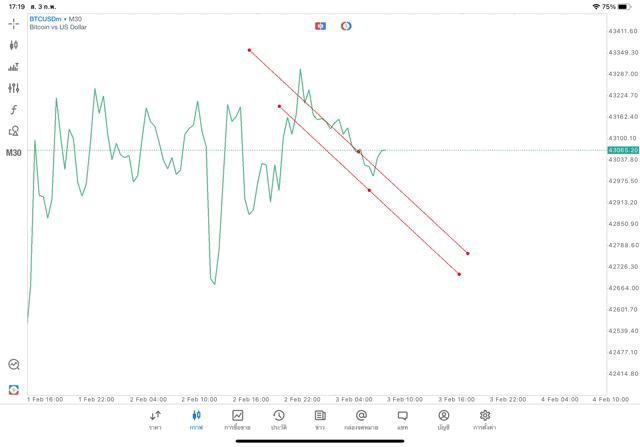Tap the red-blue one-click trading icon
Screen dimensions: 640x447
pos(320,26)
